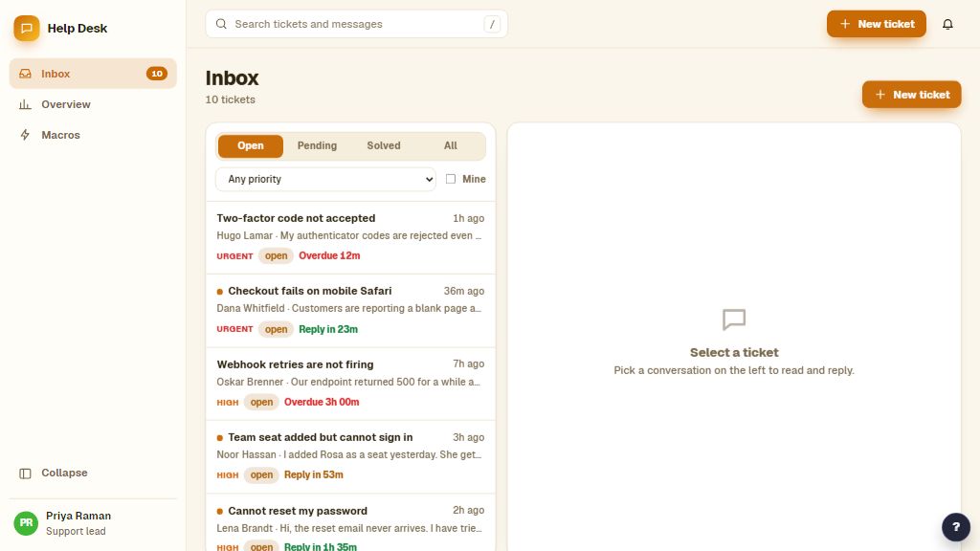Click URGENT tag on Checkout fails ticket

coord(235,329)
